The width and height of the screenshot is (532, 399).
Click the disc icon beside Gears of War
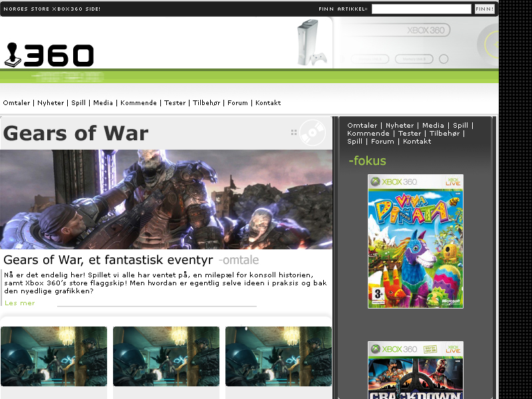[313, 132]
